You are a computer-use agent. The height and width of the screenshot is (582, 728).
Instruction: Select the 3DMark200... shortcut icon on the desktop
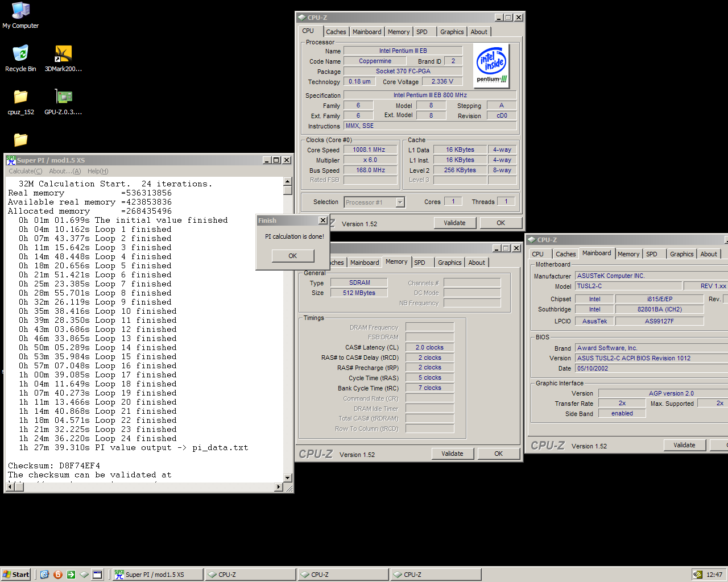pos(63,59)
